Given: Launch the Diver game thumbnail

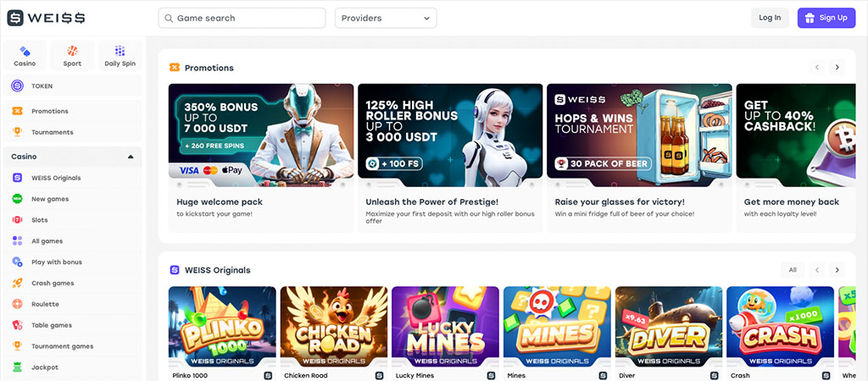Looking at the screenshot, I should tap(669, 327).
